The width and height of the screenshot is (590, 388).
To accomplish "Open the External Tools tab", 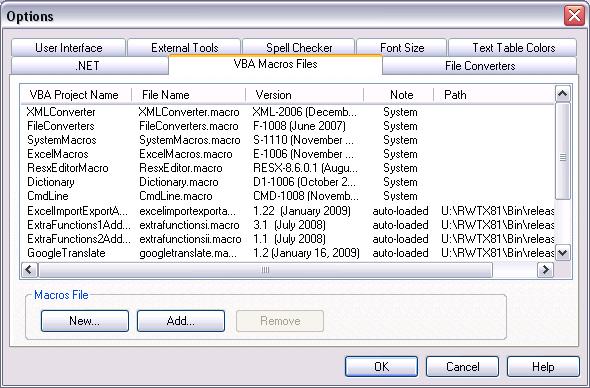I will pos(184,48).
